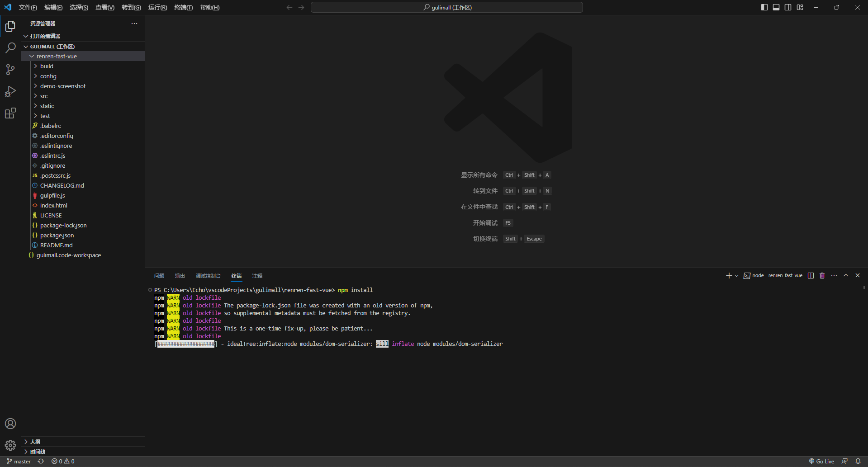The height and width of the screenshot is (467, 868).
Task: Switch to the 输出 panel tab
Action: coord(180,276)
